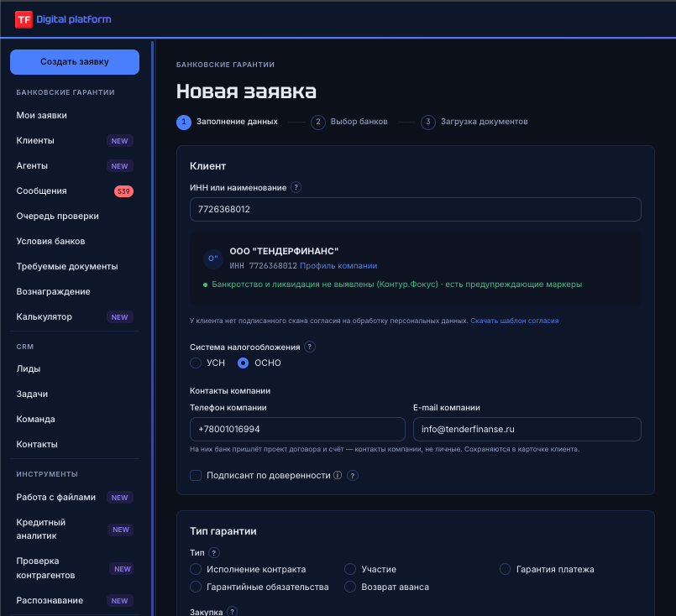Image resolution: width=676 pixels, height=616 pixels.
Task: Click the E-mail компании input field
Action: 527,429
